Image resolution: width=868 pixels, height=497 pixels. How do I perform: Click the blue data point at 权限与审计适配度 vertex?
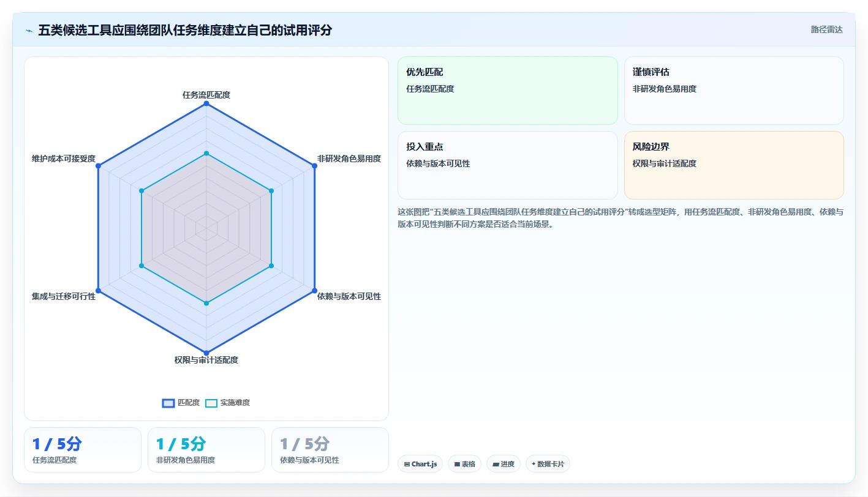click(206, 353)
